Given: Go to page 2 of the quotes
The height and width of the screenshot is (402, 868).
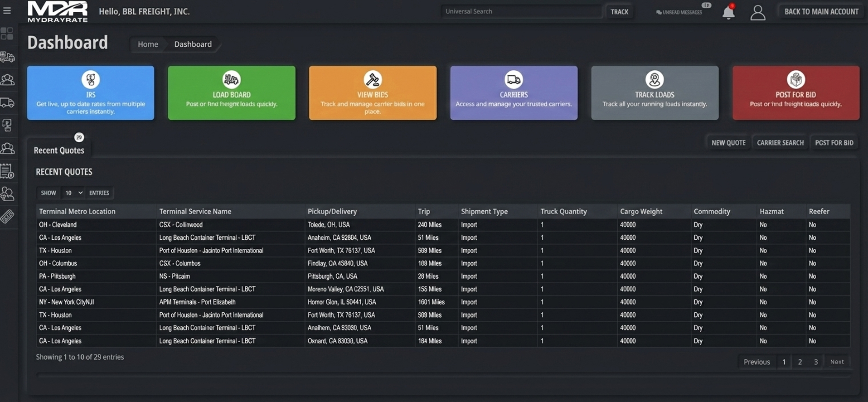Looking at the screenshot, I should tap(800, 362).
